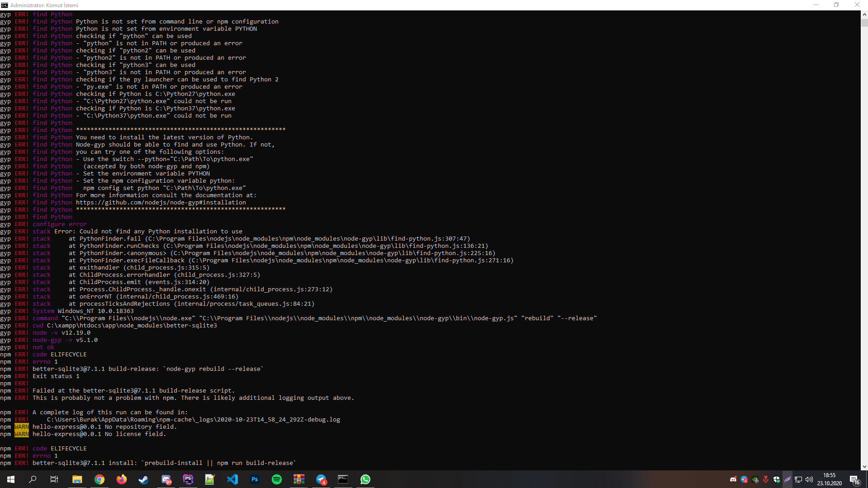This screenshot has width=868, height=488.
Task: Open taskbar search magnifier
Action: click(33, 479)
